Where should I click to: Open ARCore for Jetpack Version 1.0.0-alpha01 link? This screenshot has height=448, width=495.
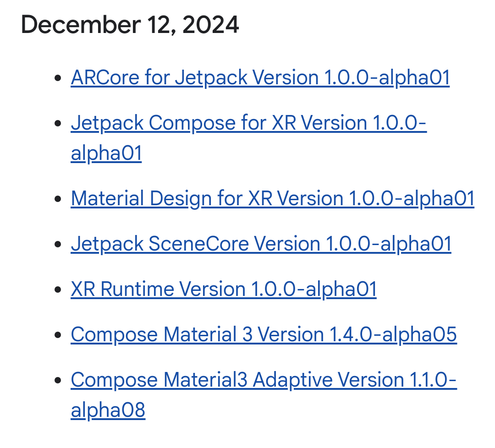tap(260, 77)
